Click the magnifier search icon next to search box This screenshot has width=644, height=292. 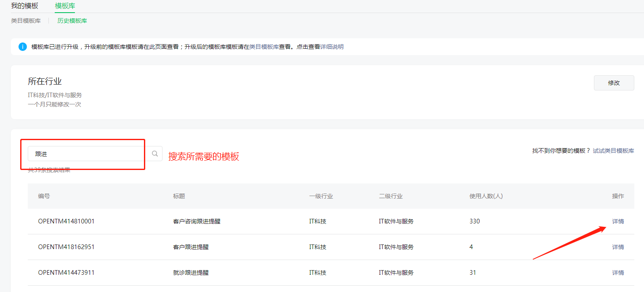154,154
